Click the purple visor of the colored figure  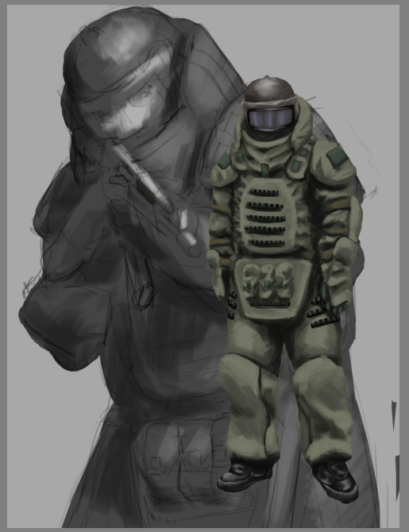point(270,118)
